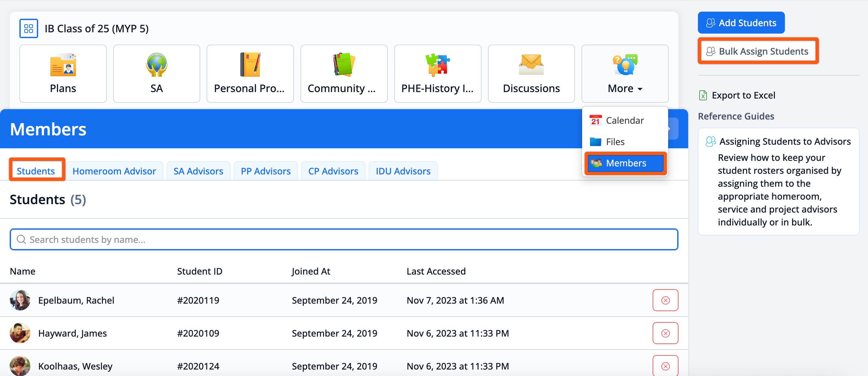The height and width of the screenshot is (376, 868).
Task: Select Calendar from the More menu
Action: 625,120
